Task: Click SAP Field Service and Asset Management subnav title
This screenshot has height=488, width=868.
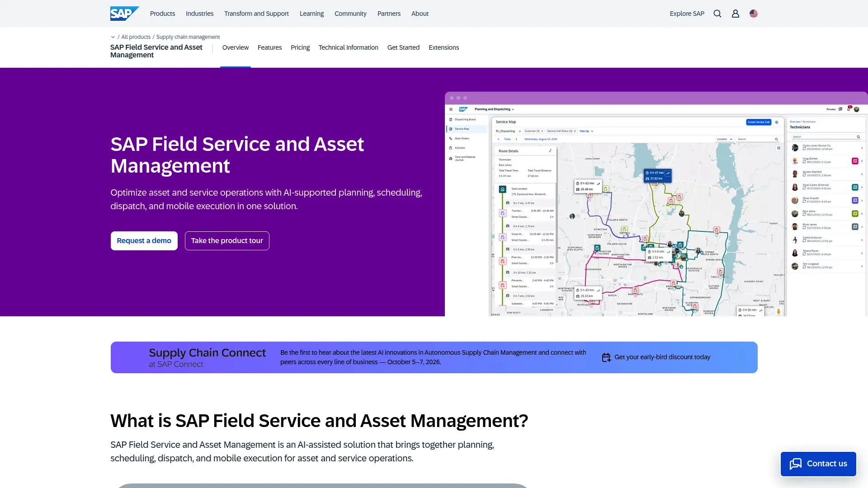Action: point(156,51)
